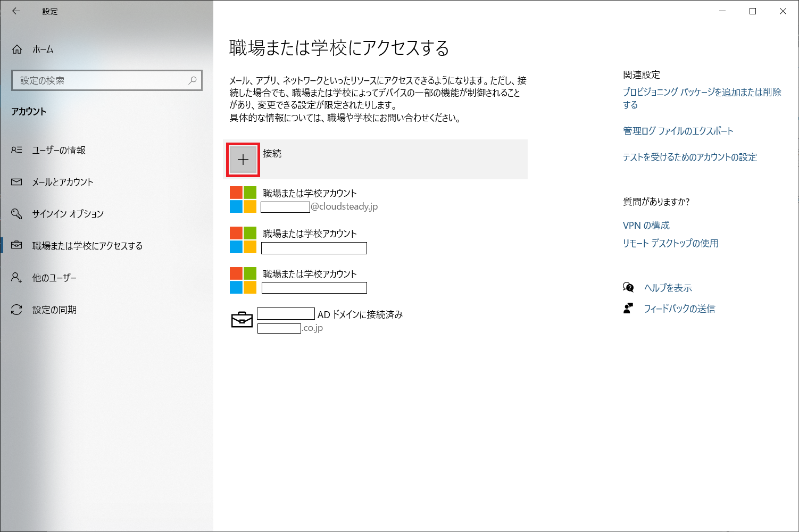
Task: Open プロビジョニング パッケージを追加または削除する link
Action: (x=702, y=98)
